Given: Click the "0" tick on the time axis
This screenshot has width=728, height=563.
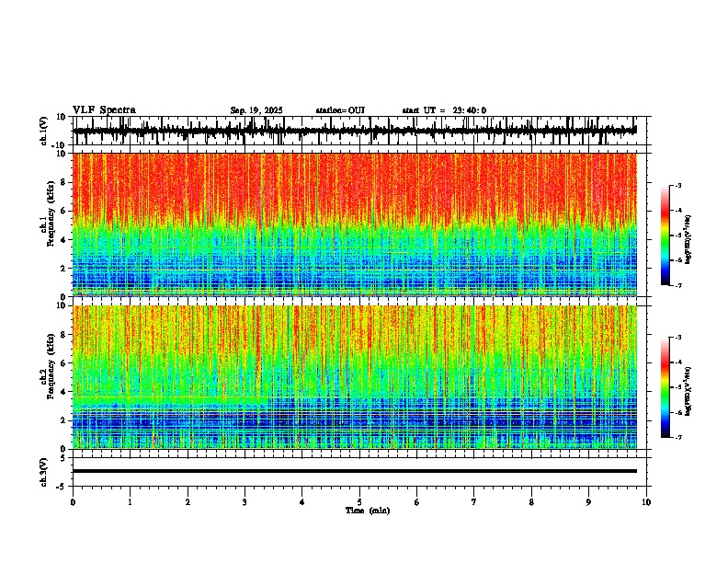Looking at the screenshot, I should coord(73,502).
